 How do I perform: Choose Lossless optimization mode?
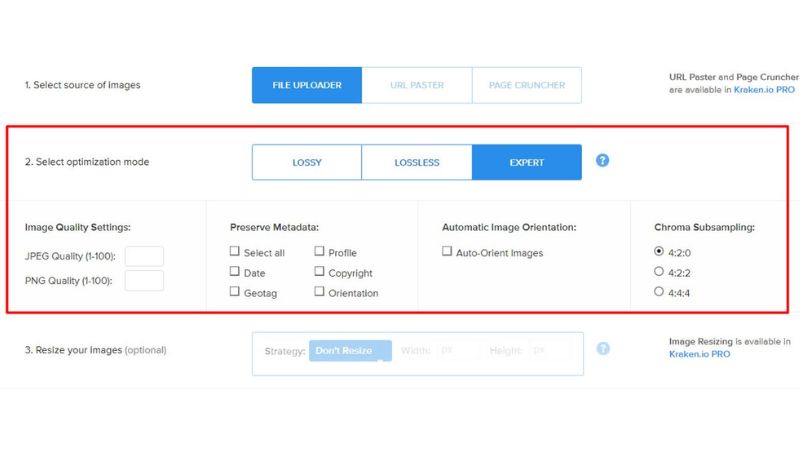pos(417,162)
